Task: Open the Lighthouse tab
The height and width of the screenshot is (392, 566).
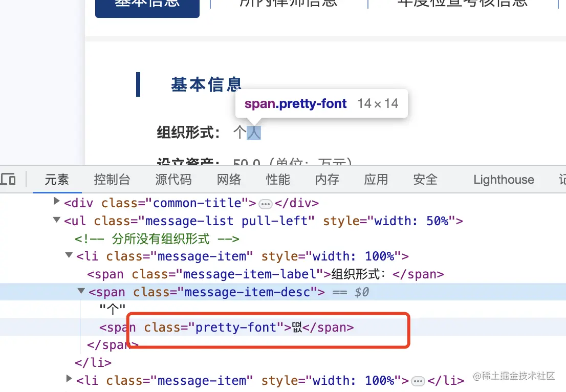Action: tap(504, 180)
